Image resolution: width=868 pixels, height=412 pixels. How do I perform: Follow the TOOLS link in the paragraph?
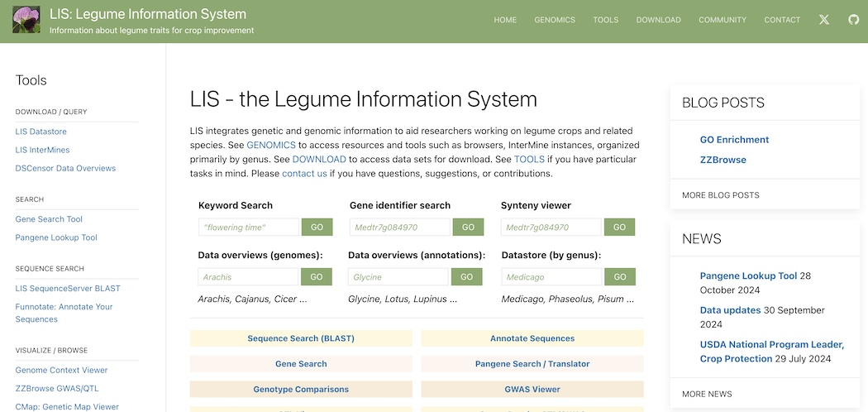tap(530, 160)
